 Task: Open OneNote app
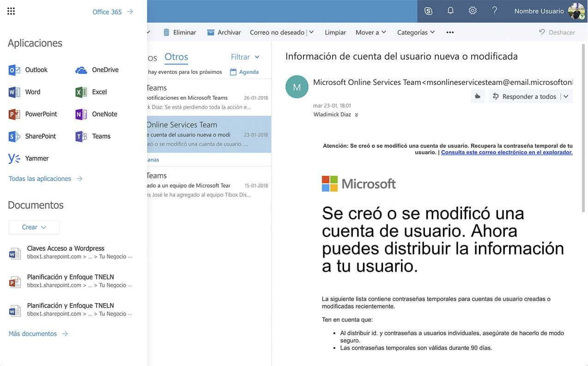point(96,114)
